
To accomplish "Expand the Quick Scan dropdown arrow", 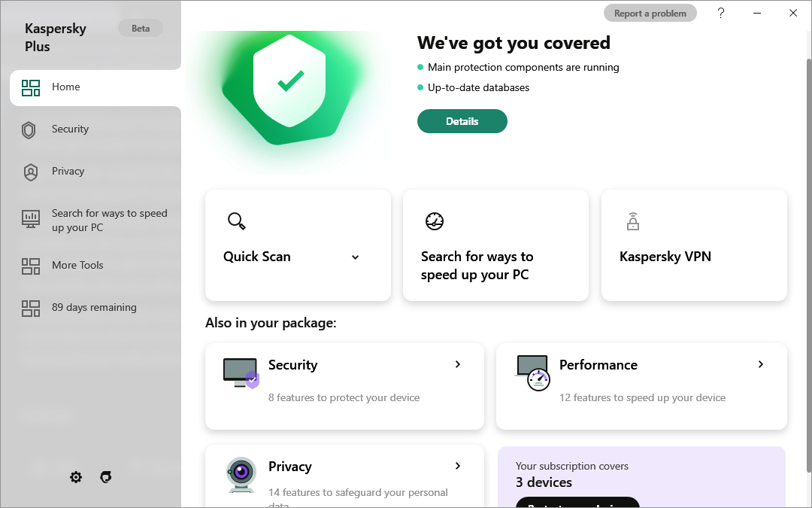I will pyautogui.click(x=355, y=257).
